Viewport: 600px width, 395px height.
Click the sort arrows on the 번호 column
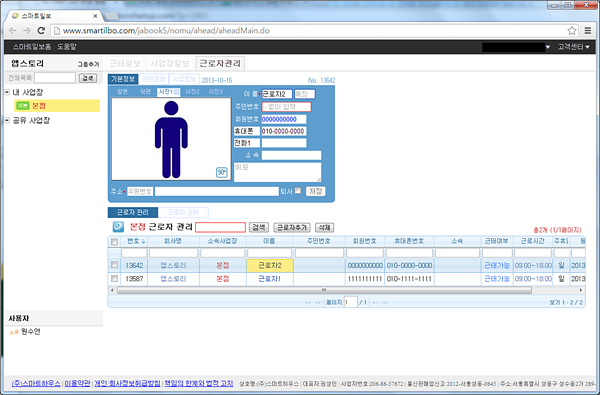click(143, 242)
